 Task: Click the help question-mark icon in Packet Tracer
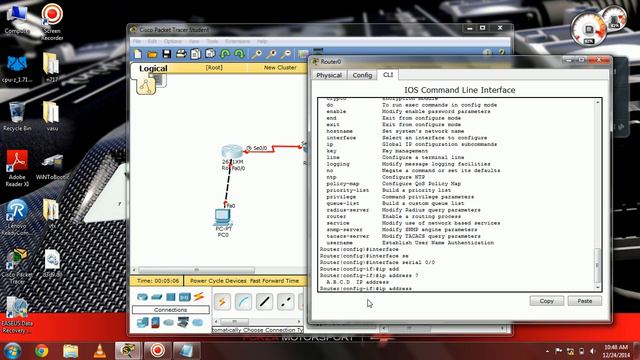502,53
